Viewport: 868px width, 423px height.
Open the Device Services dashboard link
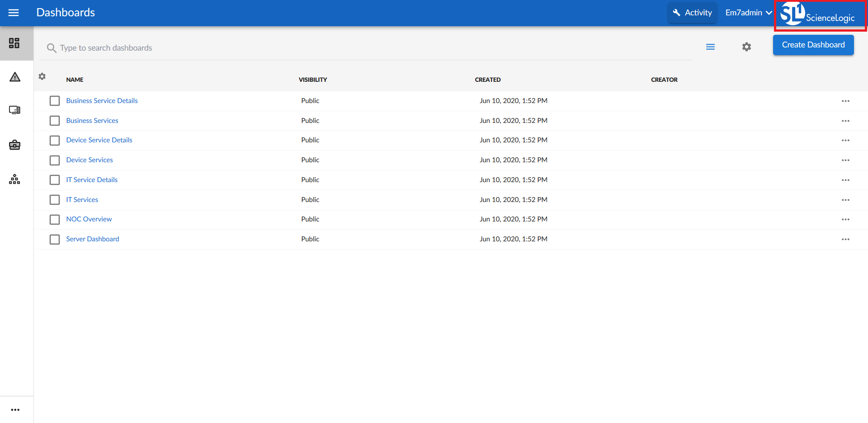(x=90, y=160)
